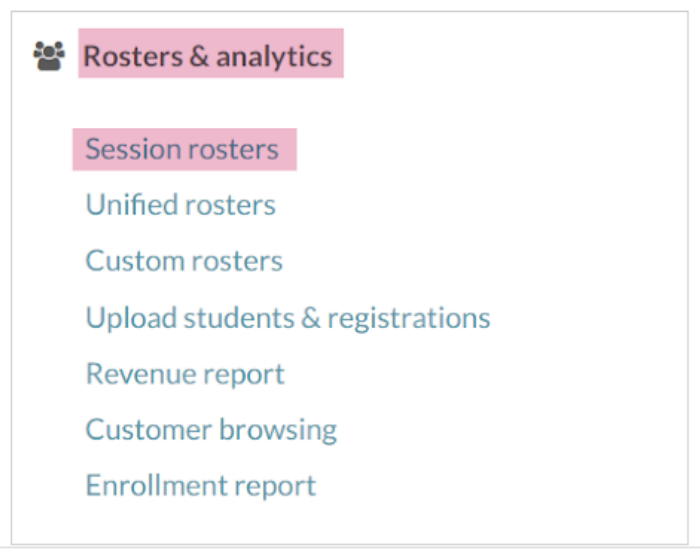700x554 pixels.
Task: Go to Custom rosters
Action: coord(184,262)
